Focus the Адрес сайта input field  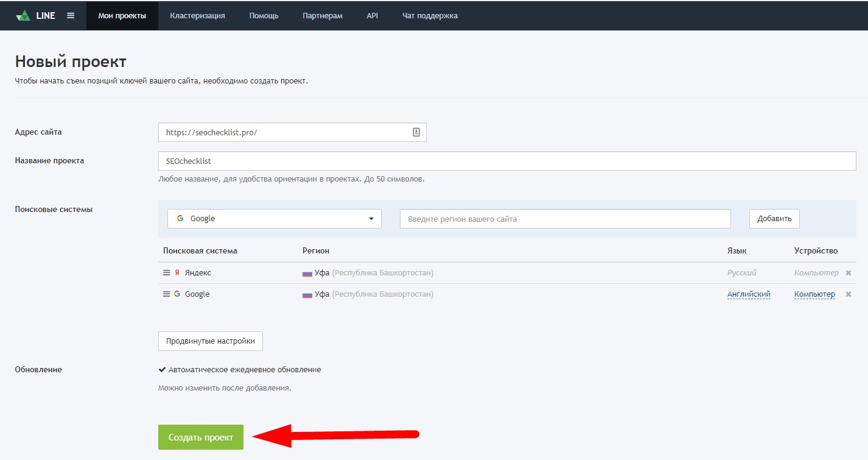292,132
